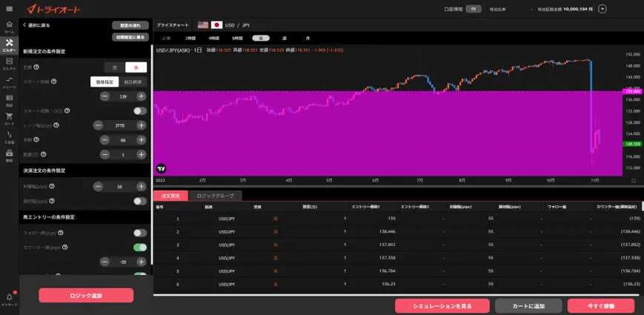Expand the account dropdown arrow at top right
This screenshot has height=315, width=644.
click(602, 9)
